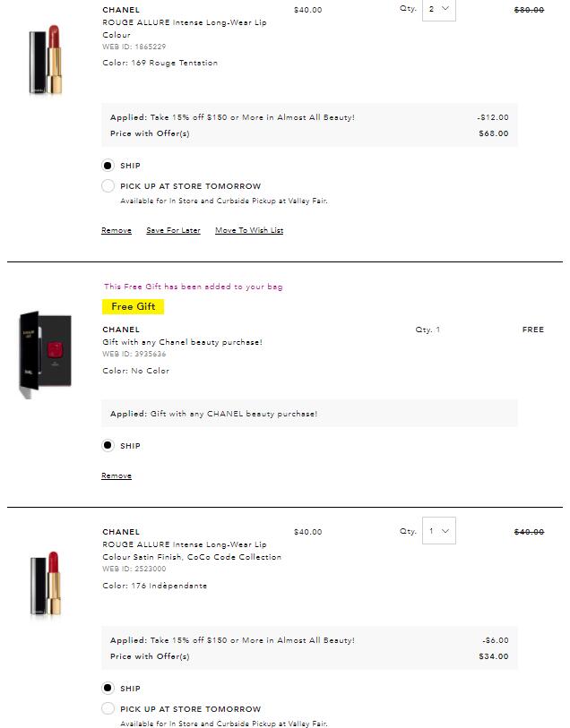Screen dimensions: 570x728
Task: Open the Chanel free gift product image
Action: point(45,355)
